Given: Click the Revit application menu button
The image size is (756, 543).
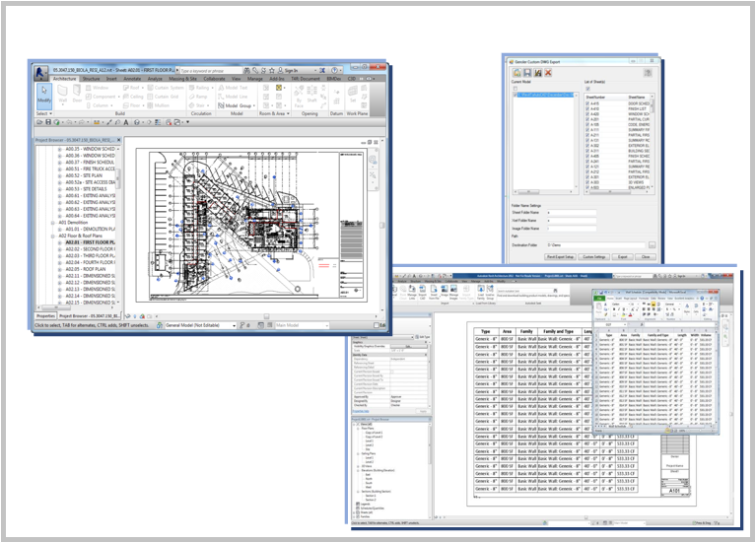Looking at the screenshot, I should [41, 72].
